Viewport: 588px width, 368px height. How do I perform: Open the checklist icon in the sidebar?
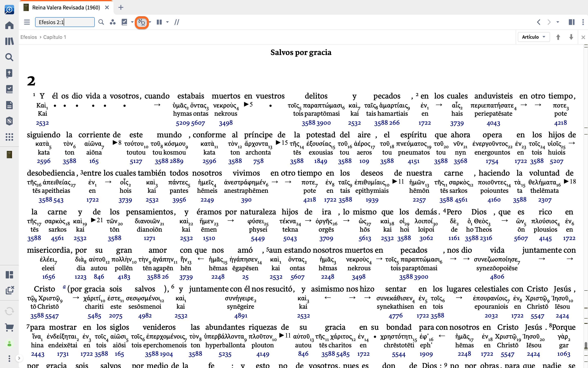[9, 89]
